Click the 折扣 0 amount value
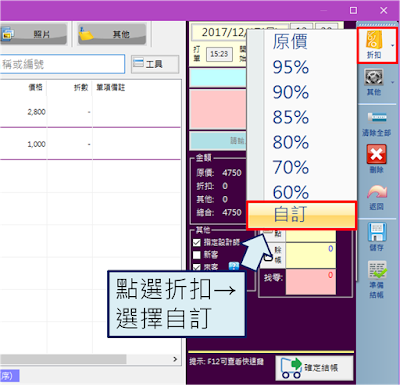This screenshot has height=385, width=400. click(x=225, y=186)
